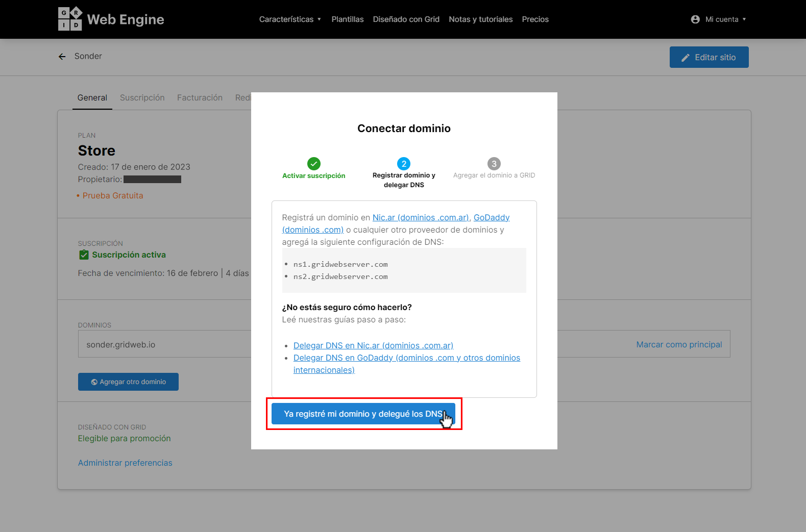Screen dimensions: 806x532
Task: Click the green Suscripción activa check icon
Action: pyautogui.click(x=84, y=255)
